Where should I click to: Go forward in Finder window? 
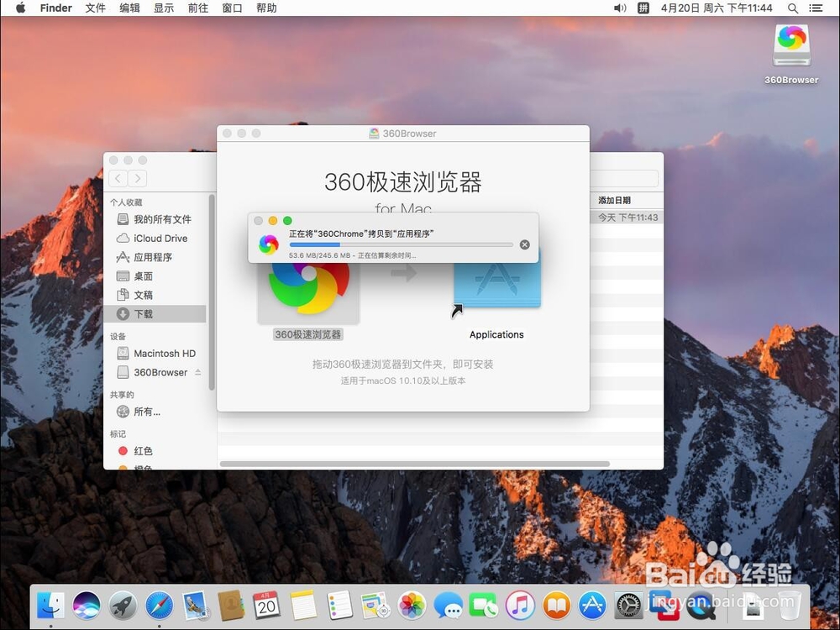(137, 178)
